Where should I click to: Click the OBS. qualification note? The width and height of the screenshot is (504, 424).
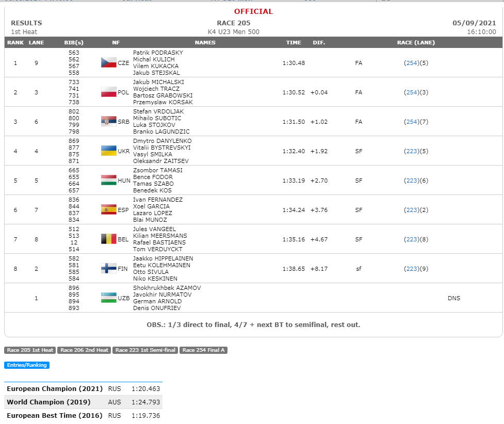click(x=253, y=325)
